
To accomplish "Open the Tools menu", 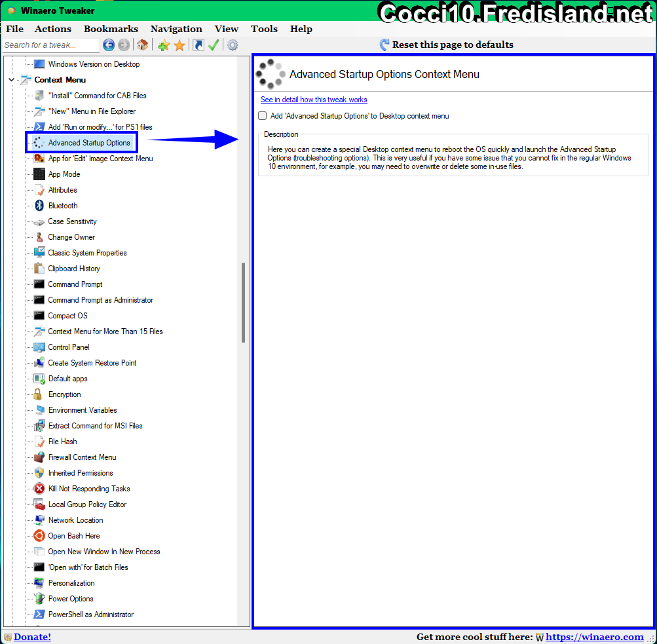I will coord(264,29).
